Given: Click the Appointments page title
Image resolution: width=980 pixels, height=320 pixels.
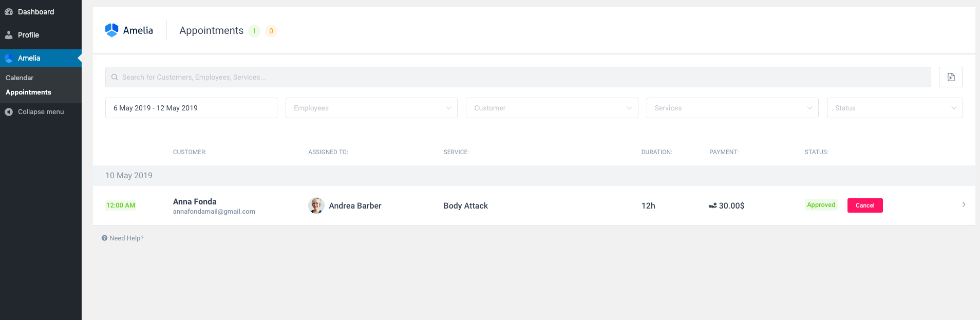Looking at the screenshot, I should click(x=211, y=30).
